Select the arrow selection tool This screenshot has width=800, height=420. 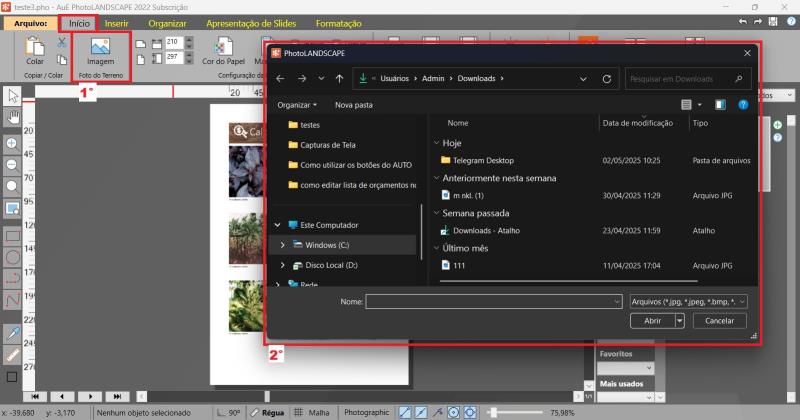point(12,95)
